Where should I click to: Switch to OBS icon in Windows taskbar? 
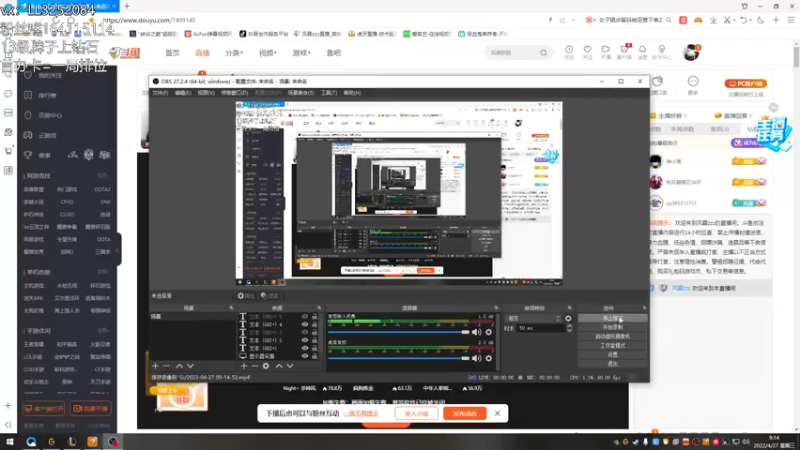pos(113,441)
